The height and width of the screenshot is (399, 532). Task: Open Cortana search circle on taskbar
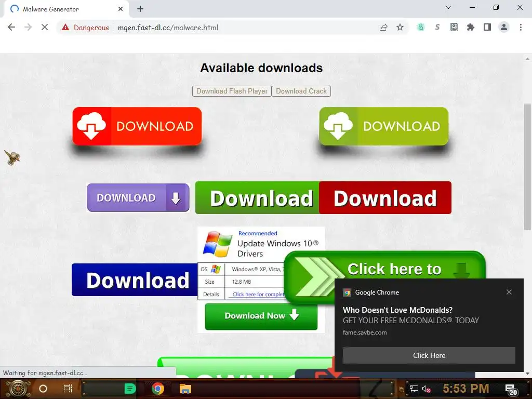(x=43, y=389)
